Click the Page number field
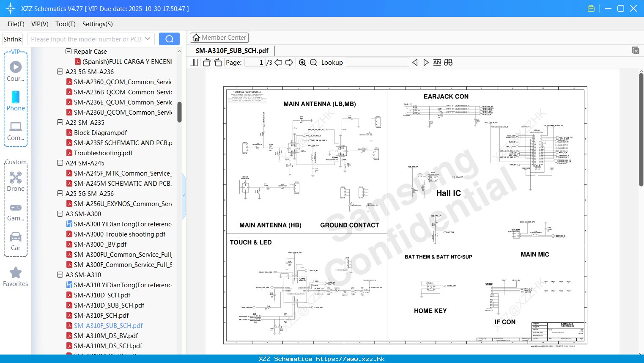The image size is (644, 363). tap(255, 62)
